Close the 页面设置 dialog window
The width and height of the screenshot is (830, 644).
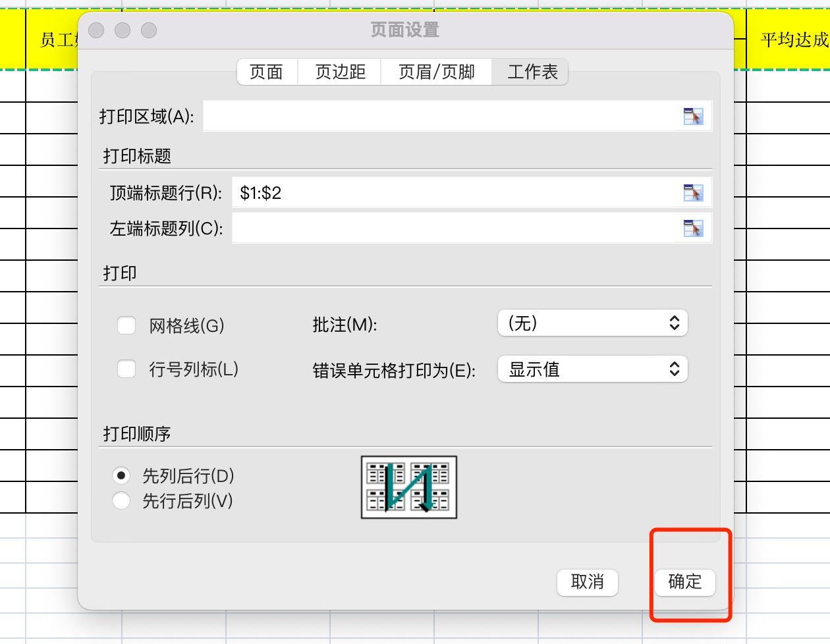pos(96,30)
